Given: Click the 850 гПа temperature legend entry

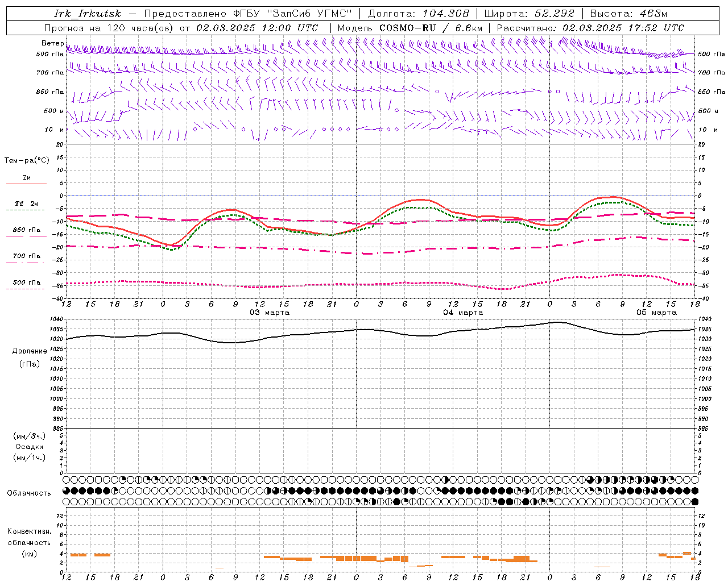Looking at the screenshot, I should pos(27,230).
